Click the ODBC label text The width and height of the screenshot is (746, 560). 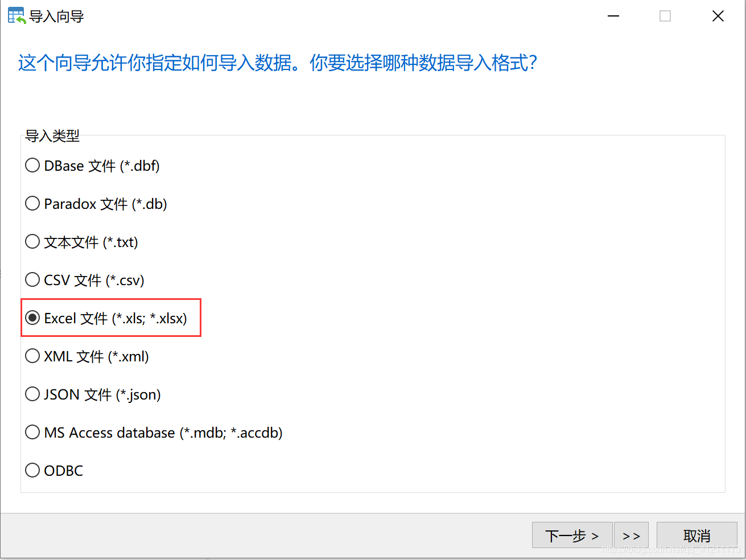(64, 471)
